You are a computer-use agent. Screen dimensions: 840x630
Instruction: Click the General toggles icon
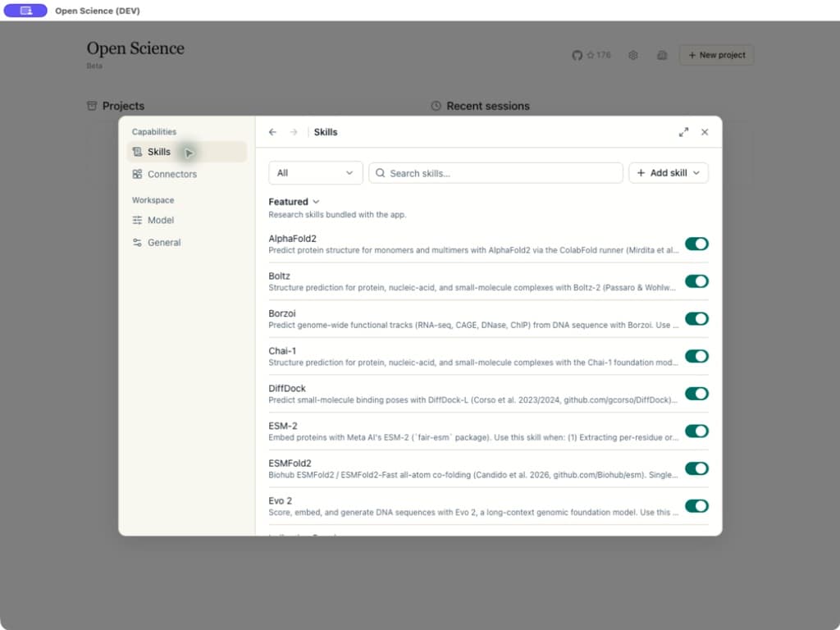click(x=137, y=243)
